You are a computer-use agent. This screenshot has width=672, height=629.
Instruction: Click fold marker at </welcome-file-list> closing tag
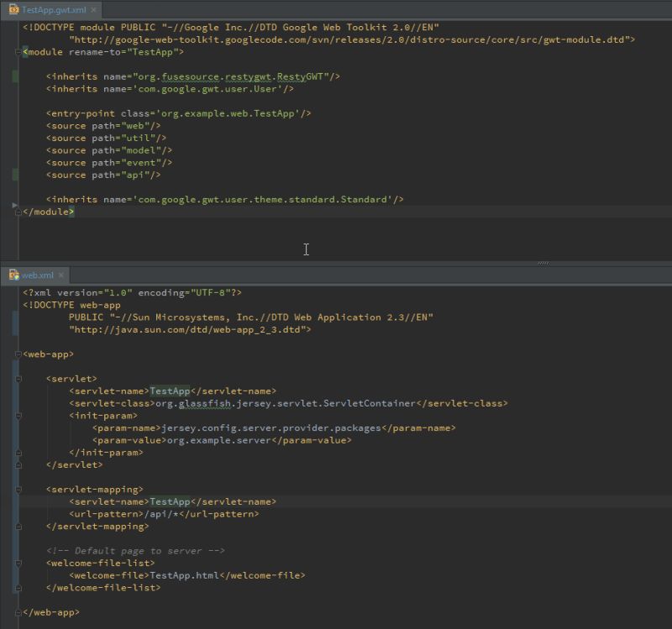point(18,588)
